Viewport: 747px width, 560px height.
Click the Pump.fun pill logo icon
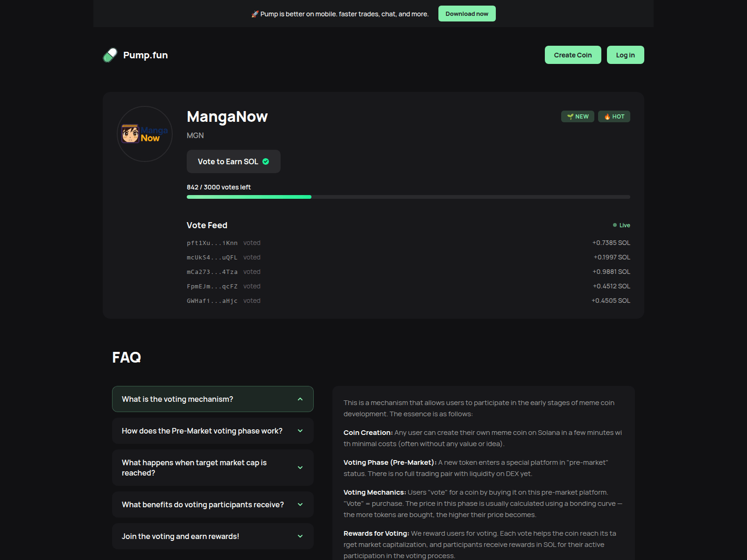109,55
